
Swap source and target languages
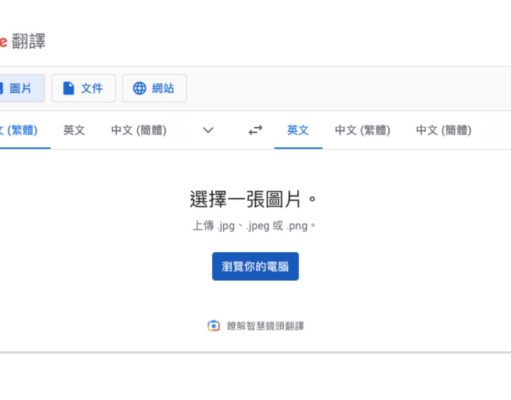(255, 130)
